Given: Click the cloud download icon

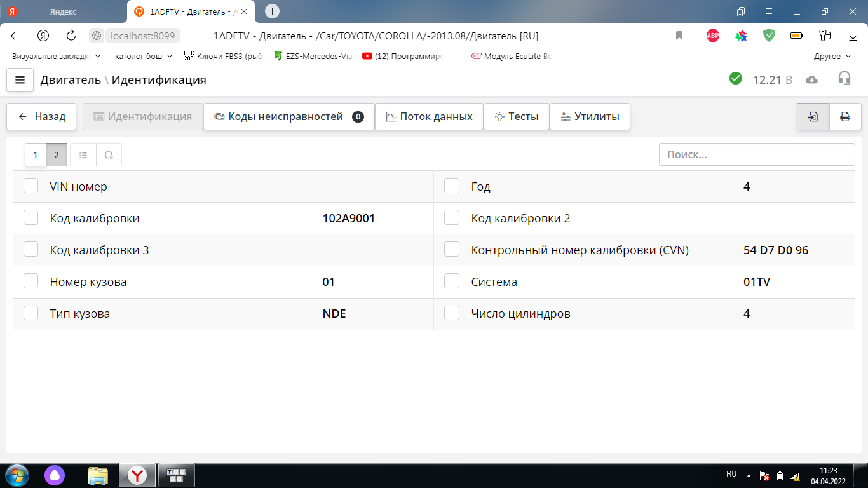Looking at the screenshot, I should [811, 79].
